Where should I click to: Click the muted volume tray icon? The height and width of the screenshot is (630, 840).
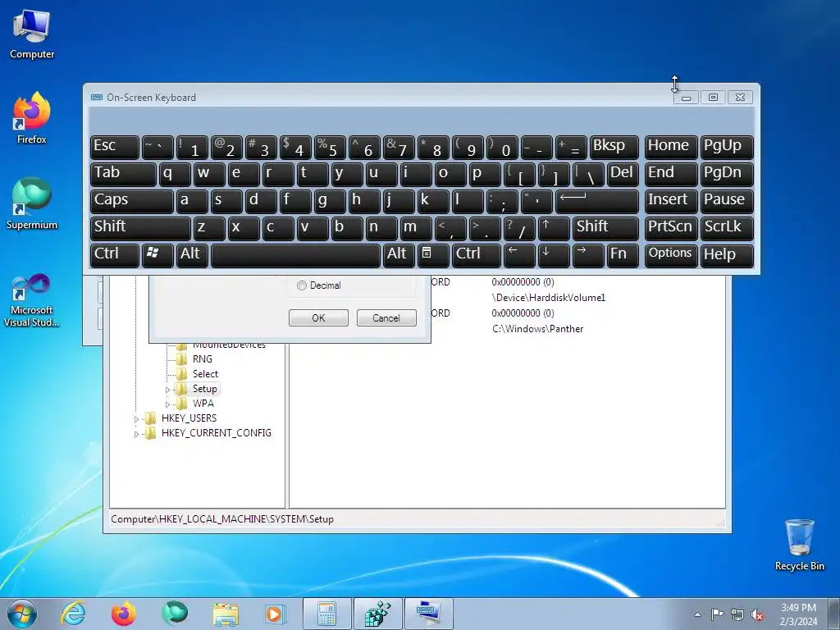pos(757,614)
